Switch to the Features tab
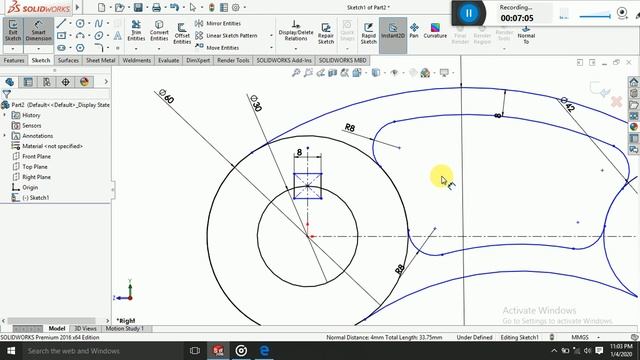640x360 pixels. pos(14,60)
